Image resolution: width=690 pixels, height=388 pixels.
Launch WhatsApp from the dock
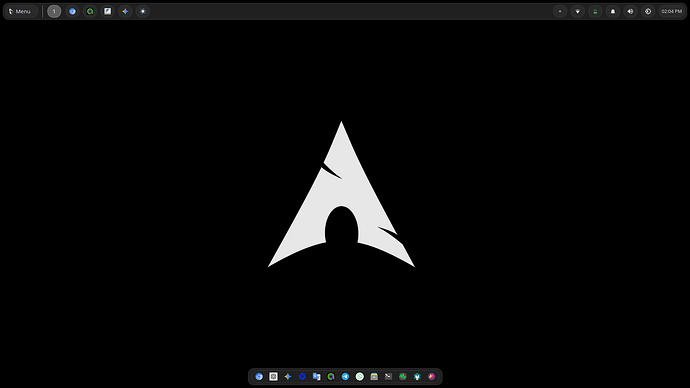click(360, 377)
